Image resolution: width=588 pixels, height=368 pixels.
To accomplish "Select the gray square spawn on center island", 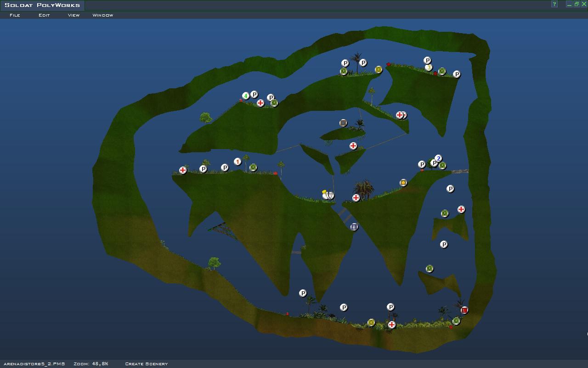I will click(x=343, y=123).
